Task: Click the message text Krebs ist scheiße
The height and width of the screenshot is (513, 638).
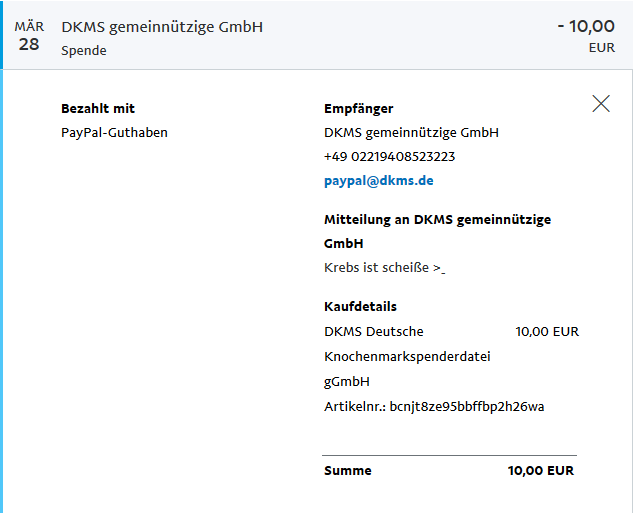Action: [385, 268]
